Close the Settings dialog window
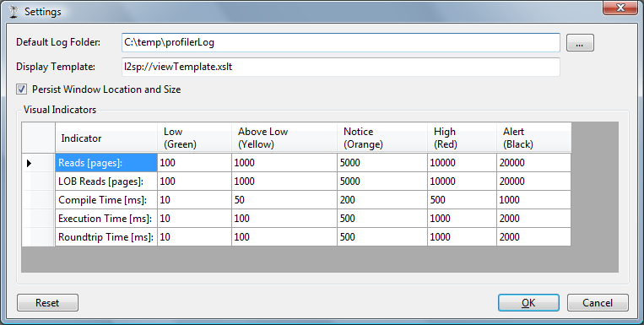 (620, 8)
